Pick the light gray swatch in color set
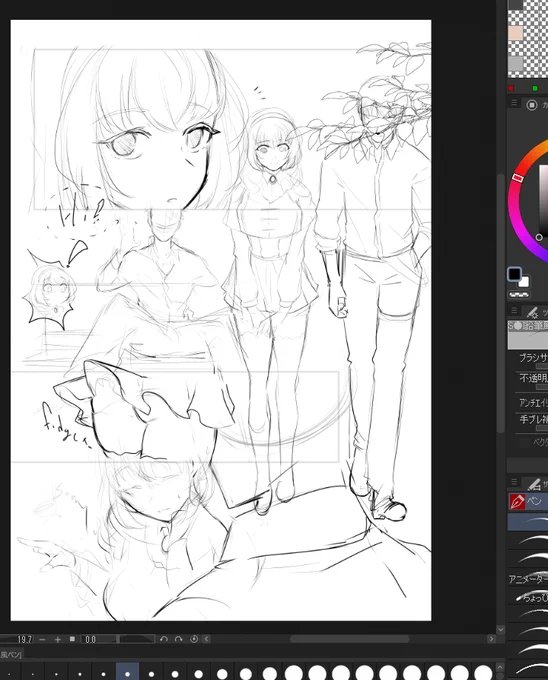 (x=515, y=64)
